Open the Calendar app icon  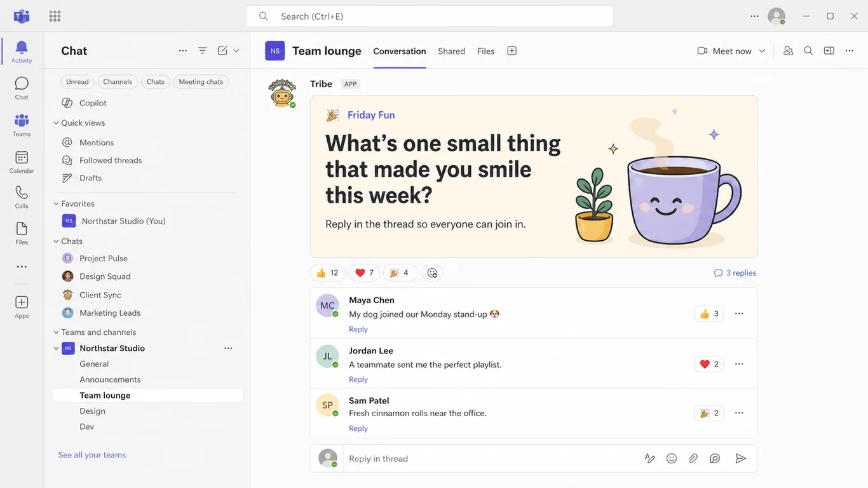click(22, 162)
